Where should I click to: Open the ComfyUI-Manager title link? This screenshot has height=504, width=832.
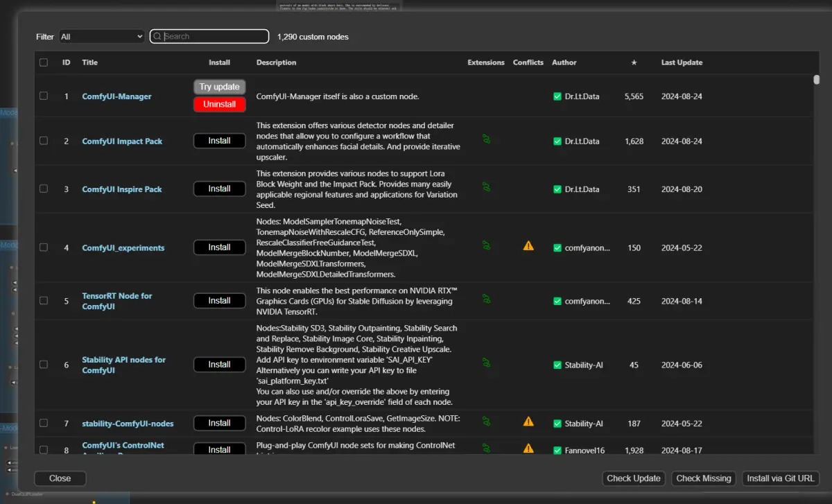tap(116, 96)
